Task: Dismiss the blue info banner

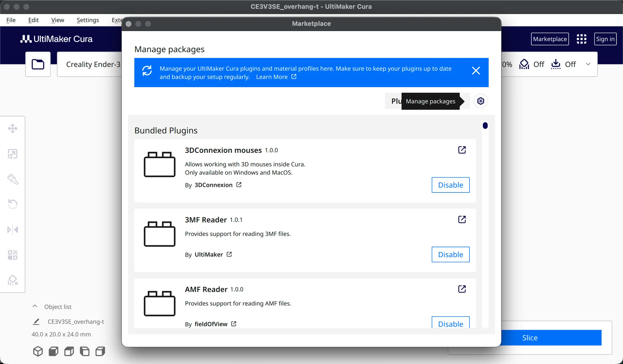Action: (x=476, y=71)
